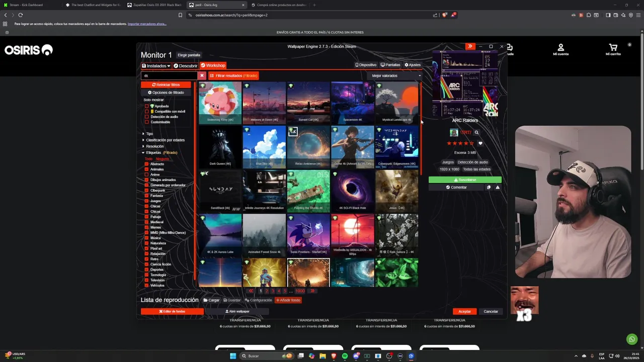Go to Osiris logo home

point(29,50)
